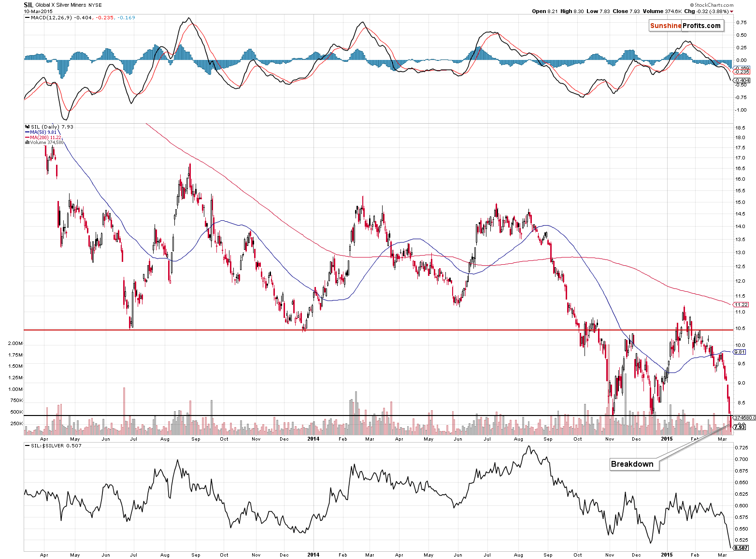Click the 9.81 MA(50) price tag

pos(740,352)
